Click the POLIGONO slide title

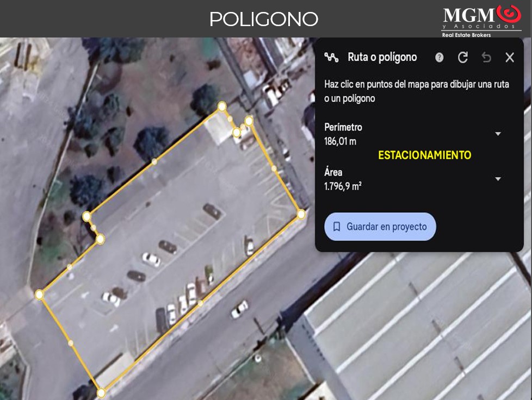(264, 19)
